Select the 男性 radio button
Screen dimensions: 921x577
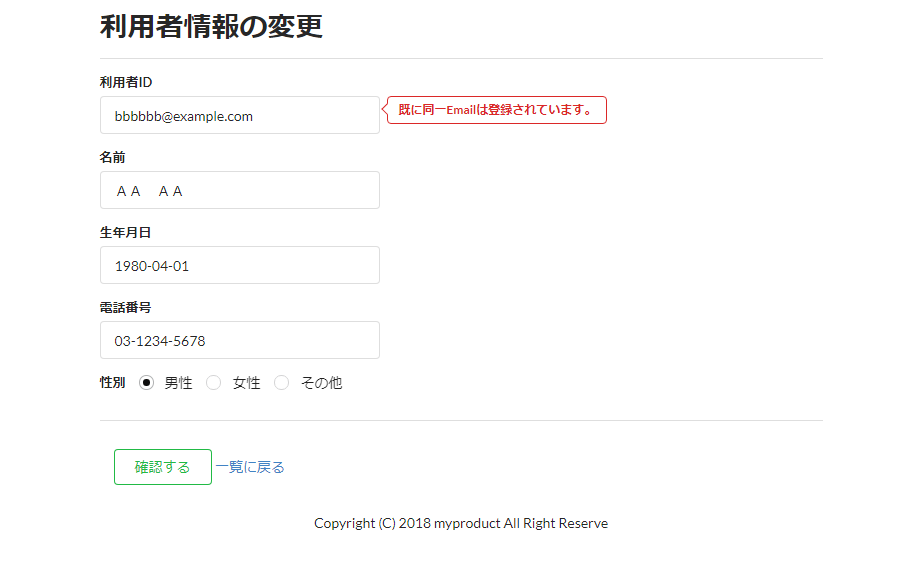click(146, 383)
